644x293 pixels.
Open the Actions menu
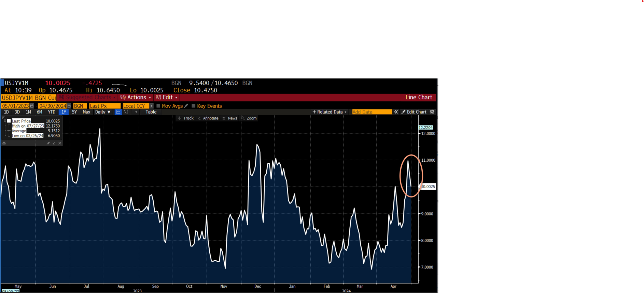[136, 98]
